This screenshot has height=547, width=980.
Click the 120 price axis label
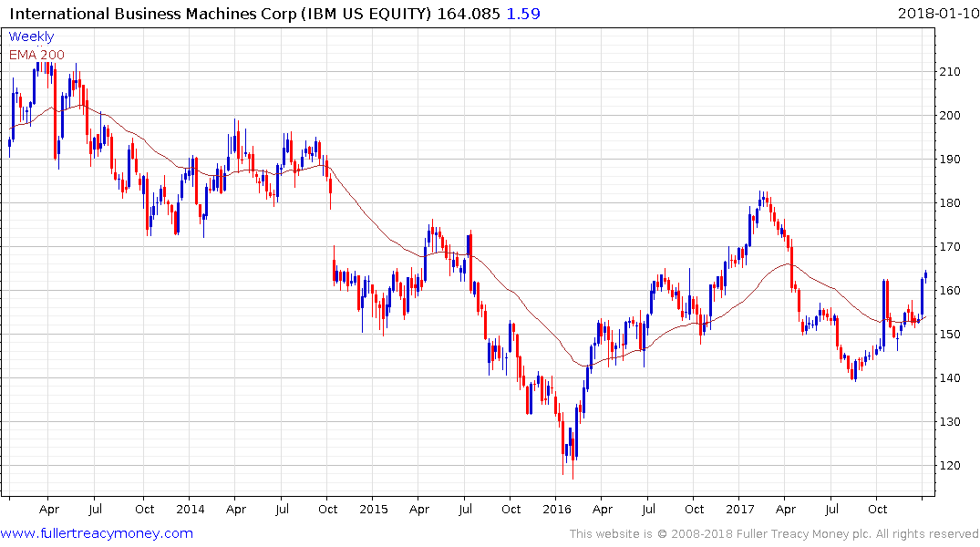tap(950, 466)
